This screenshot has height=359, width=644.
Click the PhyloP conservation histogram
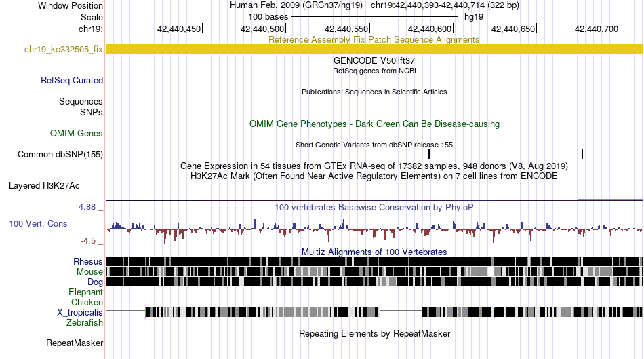[x=374, y=230]
